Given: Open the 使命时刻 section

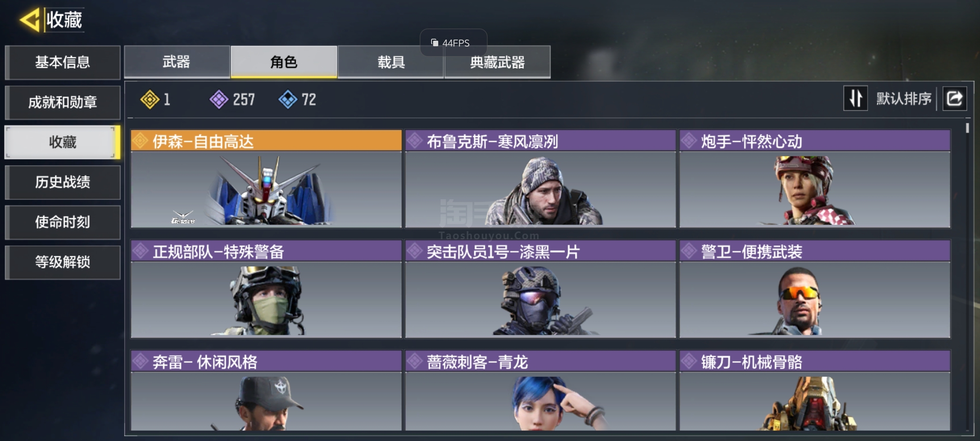Looking at the screenshot, I should pos(62,222).
